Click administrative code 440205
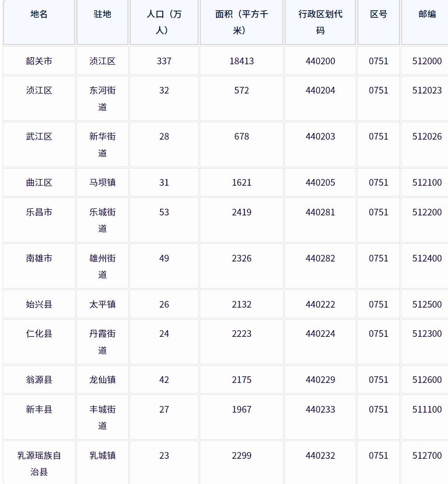 pyautogui.click(x=320, y=183)
